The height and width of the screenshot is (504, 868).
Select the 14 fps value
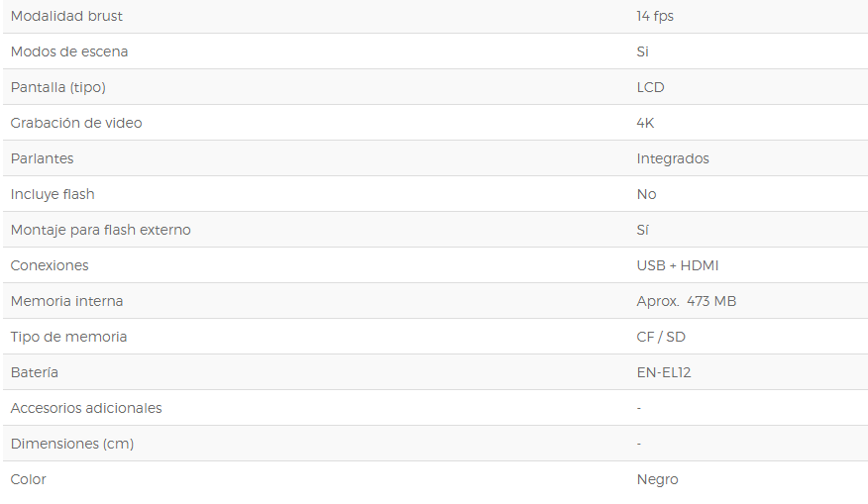click(655, 16)
